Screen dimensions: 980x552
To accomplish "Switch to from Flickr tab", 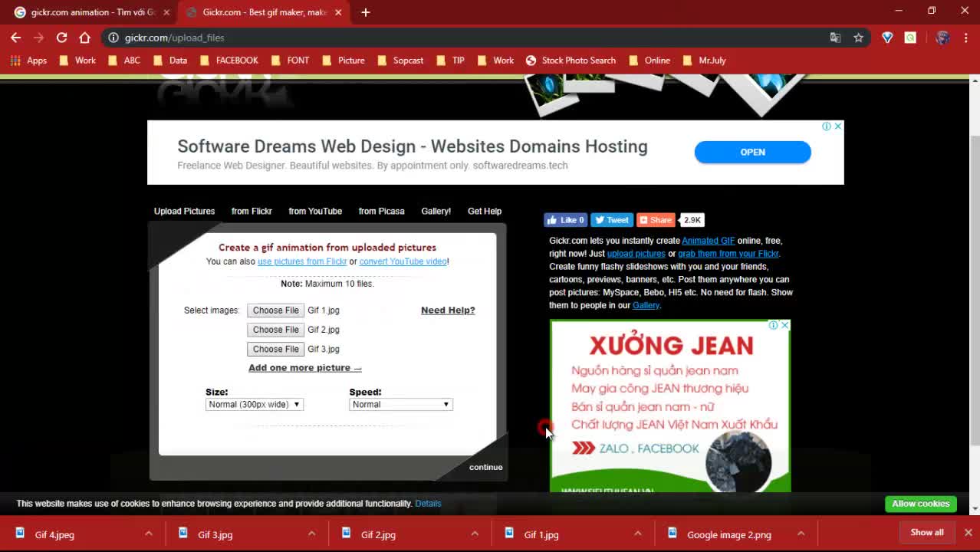I will coord(252,212).
